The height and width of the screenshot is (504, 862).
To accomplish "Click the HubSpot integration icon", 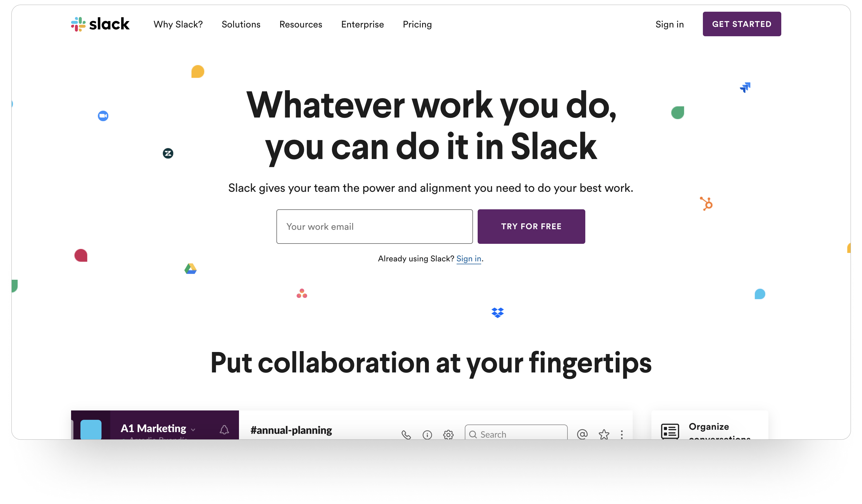I will 706,203.
